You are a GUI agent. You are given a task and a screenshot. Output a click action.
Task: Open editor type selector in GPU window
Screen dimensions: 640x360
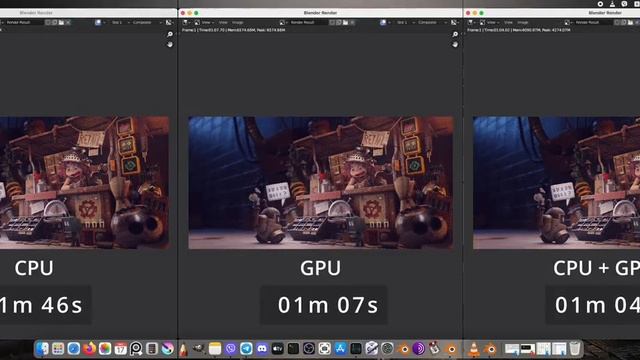[186, 22]
